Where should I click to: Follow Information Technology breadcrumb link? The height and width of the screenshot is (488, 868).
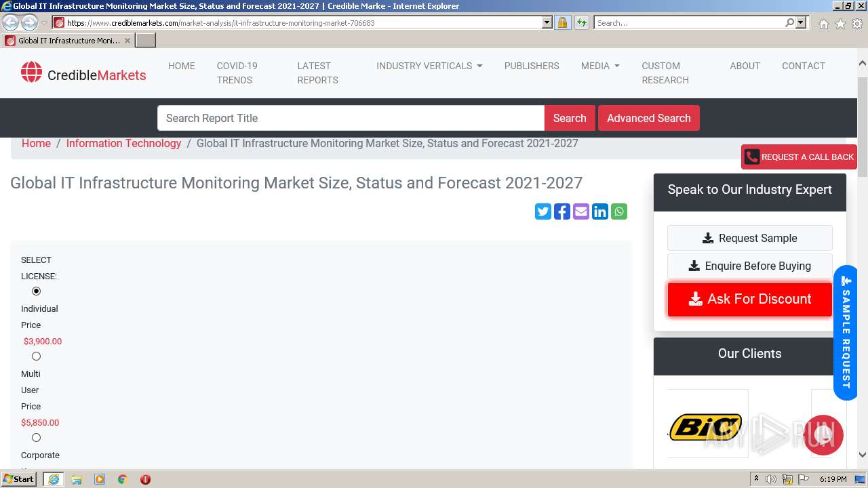(123, 143)
